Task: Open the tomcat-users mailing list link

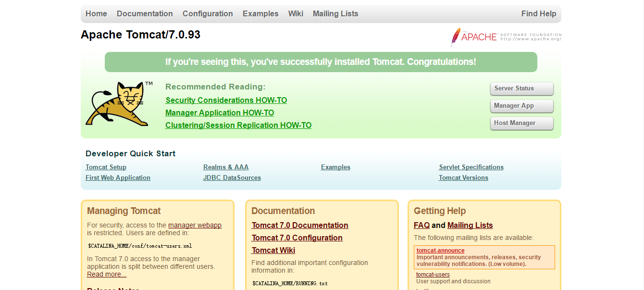Action: pyautogui.click(x=433, y=275)
